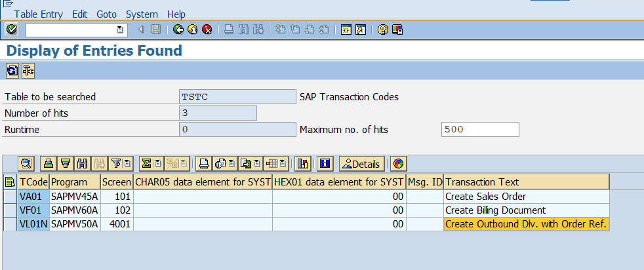Image resolution: width=644 pixels, height=270 pixels.
Task: Click the Set Filter funnel icon
Action: point(116,164)
